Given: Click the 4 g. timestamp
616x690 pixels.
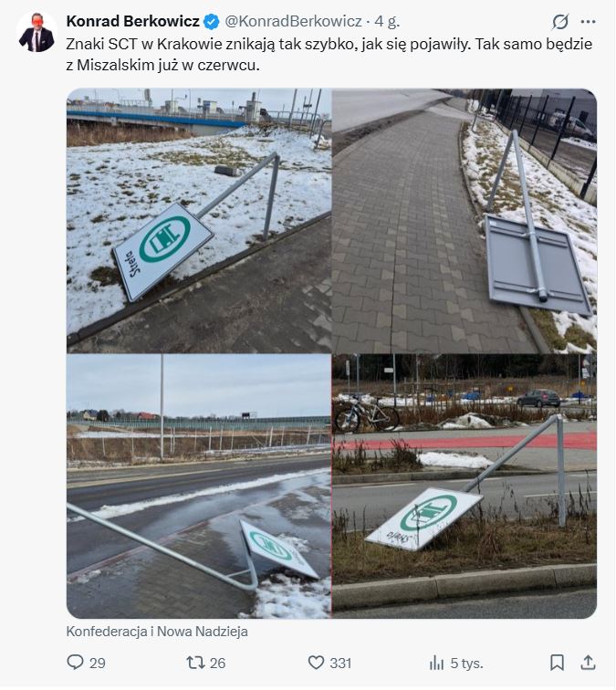Looking at the screenshot, I should 387,21.
